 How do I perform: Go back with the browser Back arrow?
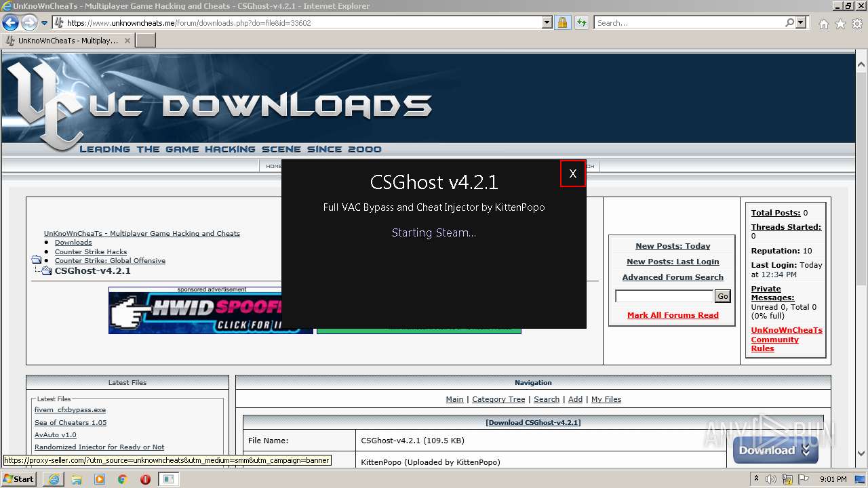click(11, 23)
